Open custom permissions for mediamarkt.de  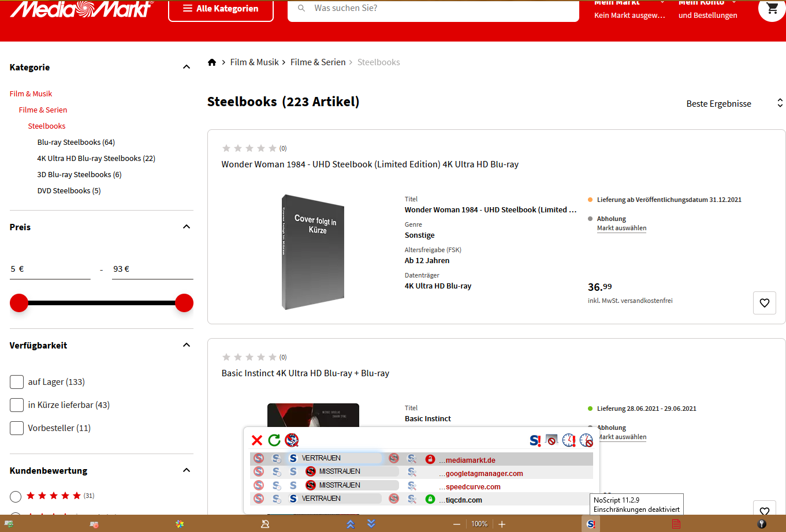point(412,459)
